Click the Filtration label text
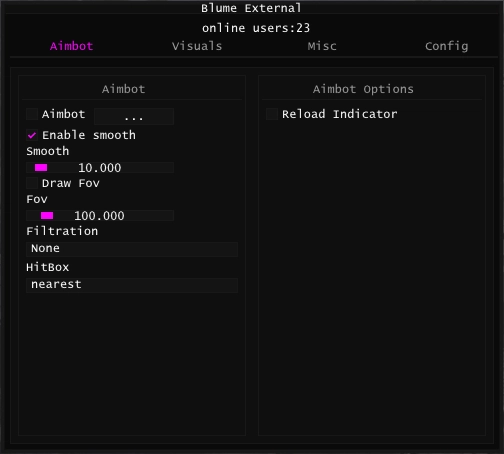The width and height of the screenshot is (504, 454). point(62,231)
